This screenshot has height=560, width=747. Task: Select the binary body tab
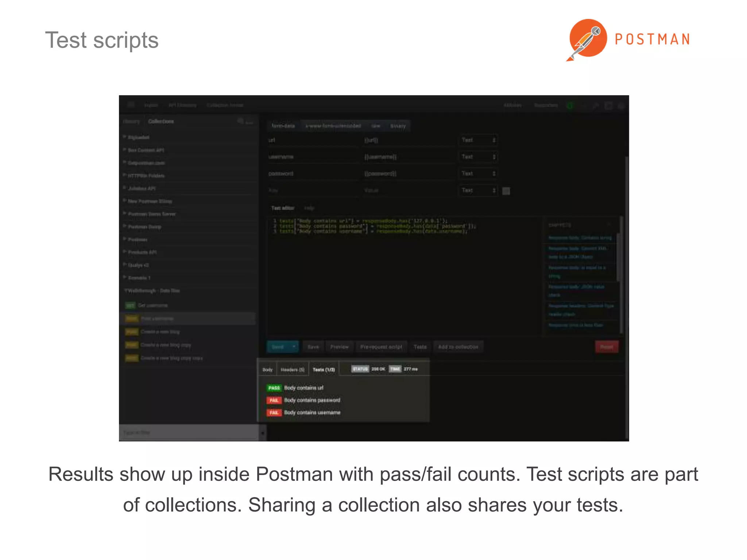coord(398,126)
